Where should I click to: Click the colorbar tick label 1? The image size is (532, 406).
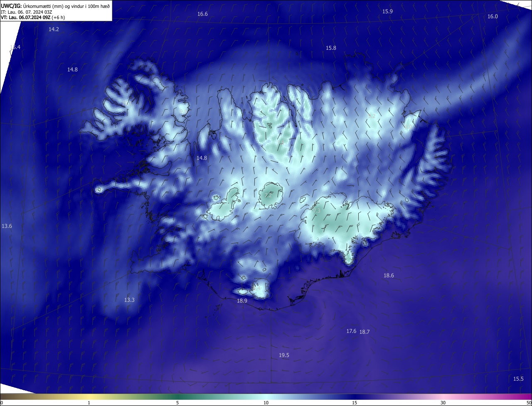click(x=89, y=403)
